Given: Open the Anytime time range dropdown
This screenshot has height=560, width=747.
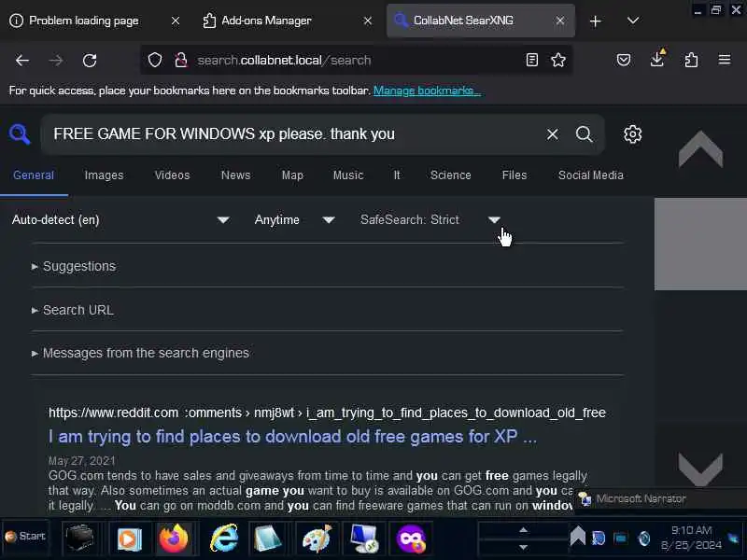Looking at the screenshot, I should click(294, 219).
